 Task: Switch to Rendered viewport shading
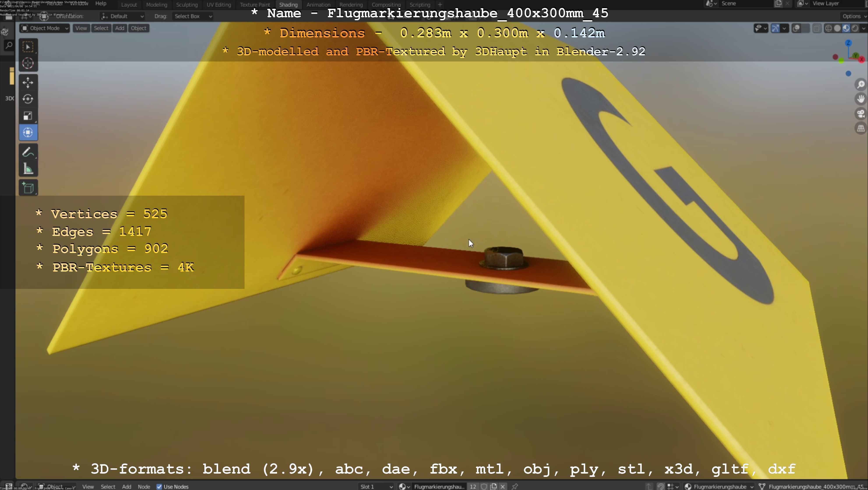point(855,28)
